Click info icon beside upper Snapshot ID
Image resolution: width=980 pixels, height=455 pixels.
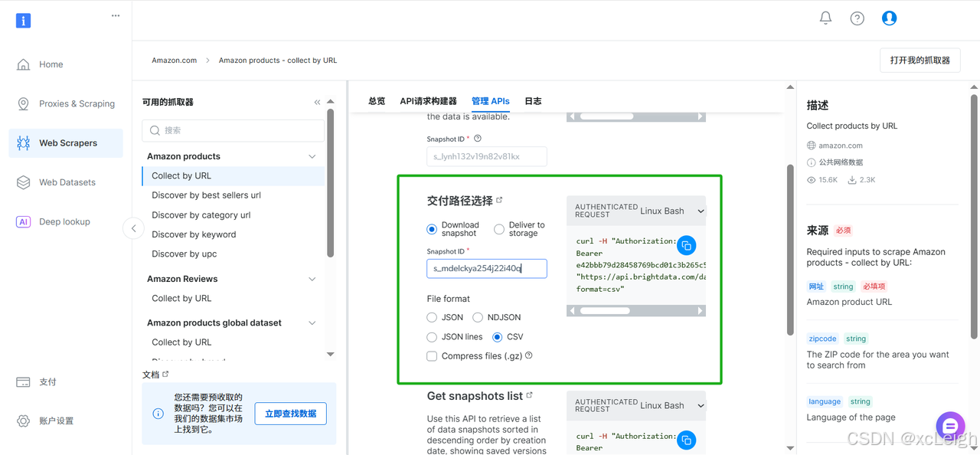[478, 139]
